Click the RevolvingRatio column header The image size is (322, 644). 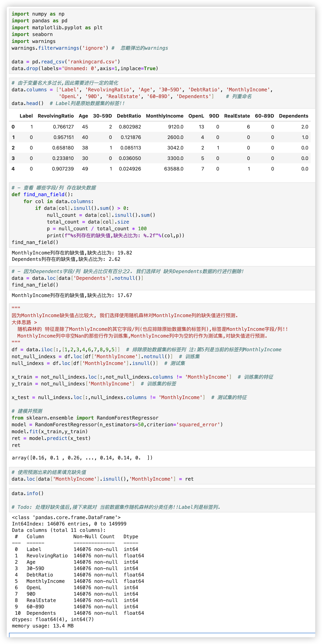pyautogui.click(x=56, y=116)
